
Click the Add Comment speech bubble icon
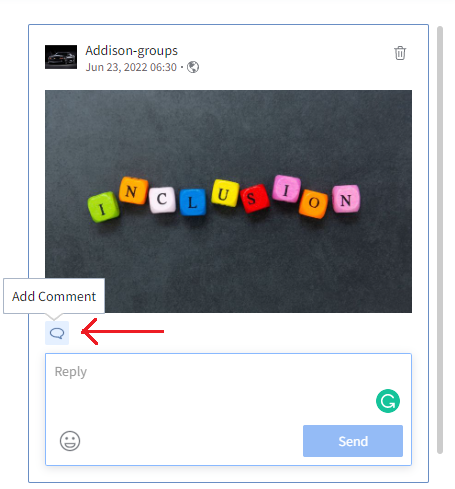click(57, 333)
